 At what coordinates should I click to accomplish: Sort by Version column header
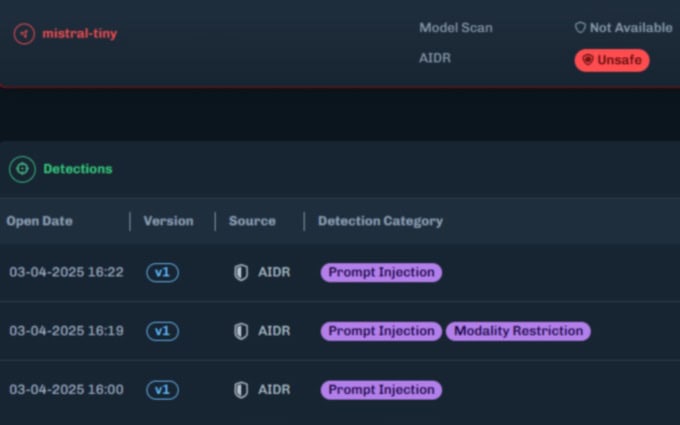[x=168, y=221]
